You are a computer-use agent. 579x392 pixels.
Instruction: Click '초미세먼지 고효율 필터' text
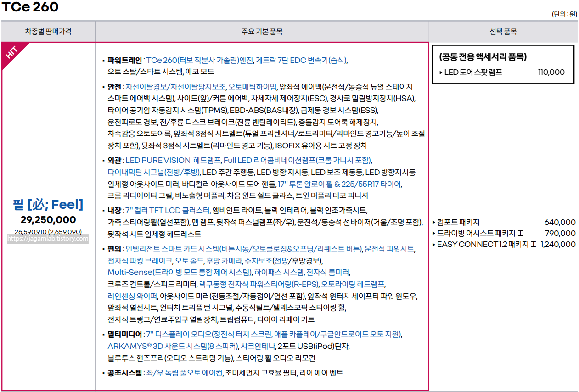(260, 373)
